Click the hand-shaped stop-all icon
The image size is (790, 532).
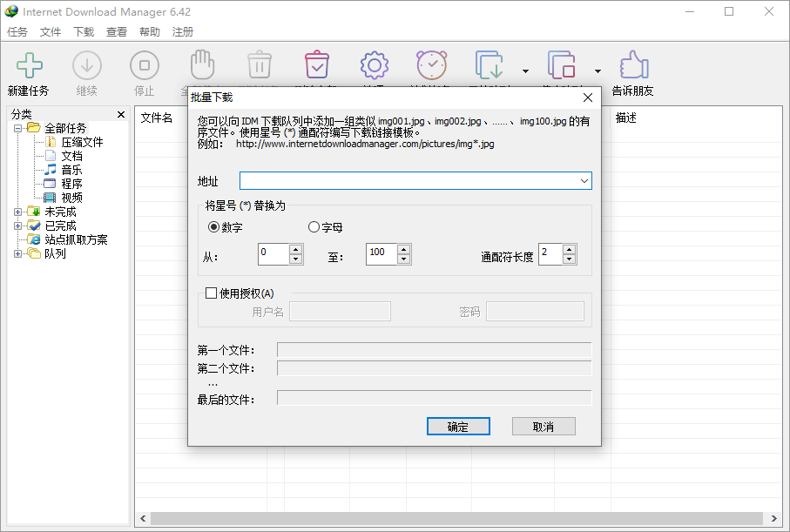[201, 65]
